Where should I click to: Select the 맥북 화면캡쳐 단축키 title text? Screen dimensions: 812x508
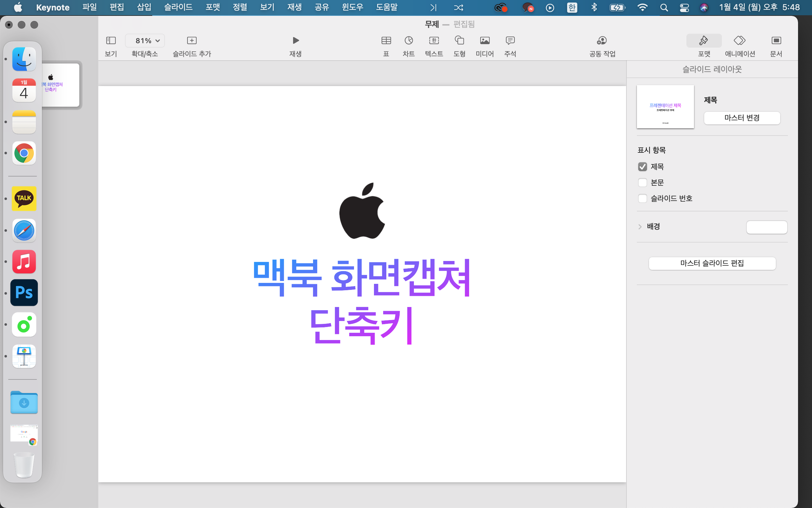[x=362, y=301]
